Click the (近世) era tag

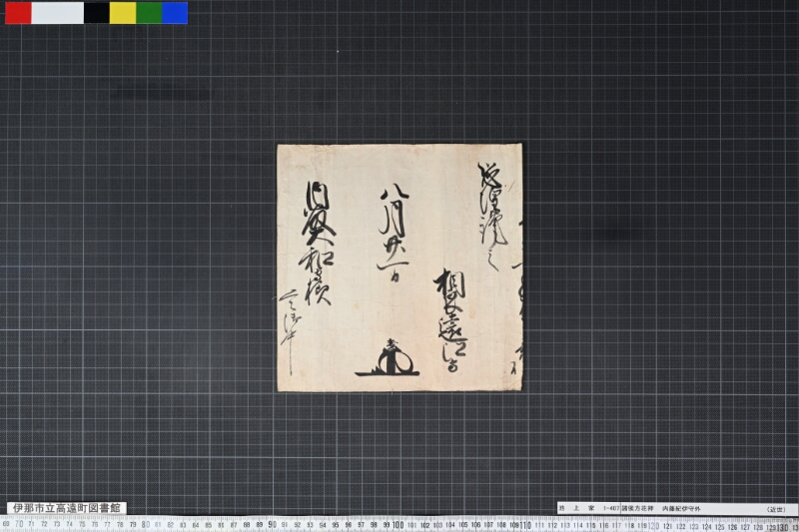click(x=776, y=509)
